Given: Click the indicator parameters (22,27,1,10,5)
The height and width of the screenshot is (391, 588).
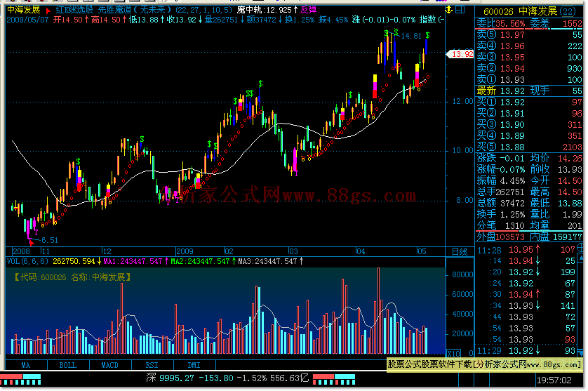Looking at the screenshot, I should click(x=203, y=10).
